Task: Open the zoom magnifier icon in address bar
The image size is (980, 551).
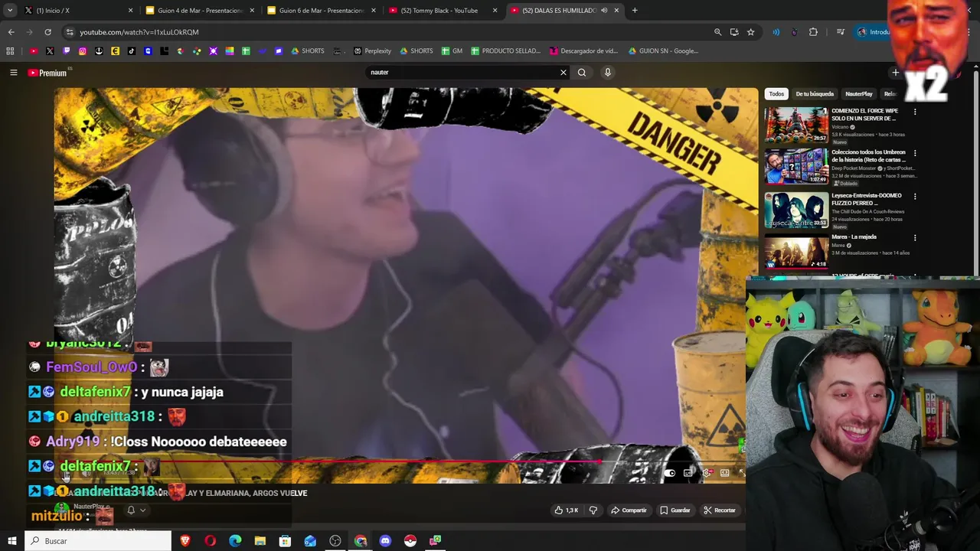Action: tap(717, 32)
